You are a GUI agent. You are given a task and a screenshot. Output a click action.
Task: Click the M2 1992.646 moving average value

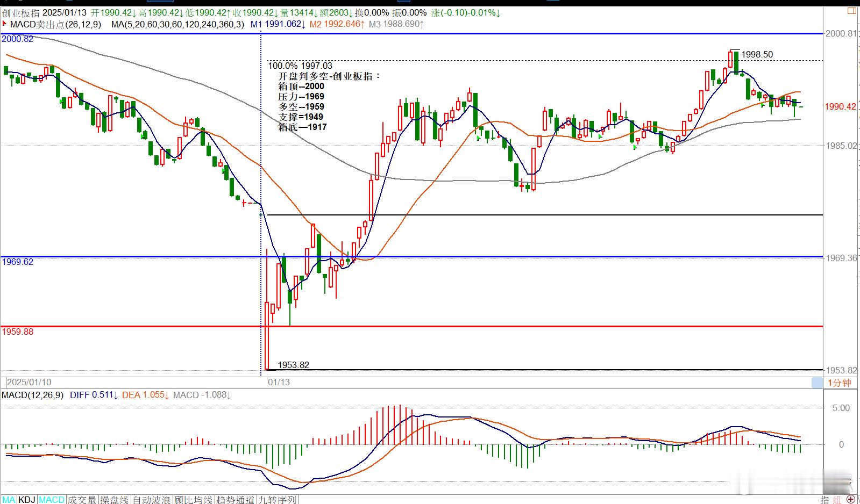337,24
